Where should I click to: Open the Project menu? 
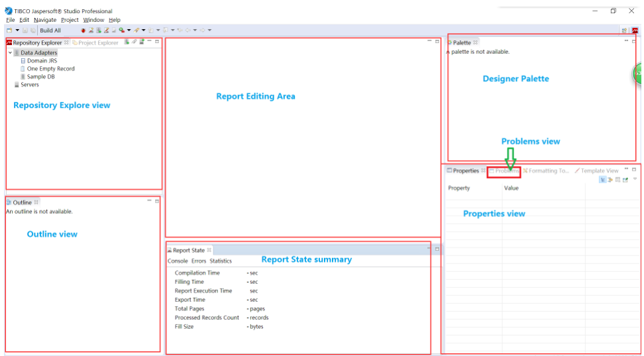(70, 20)
